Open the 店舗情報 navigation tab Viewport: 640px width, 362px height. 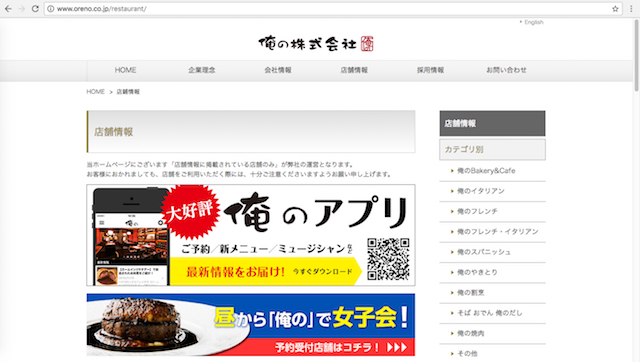354,70
